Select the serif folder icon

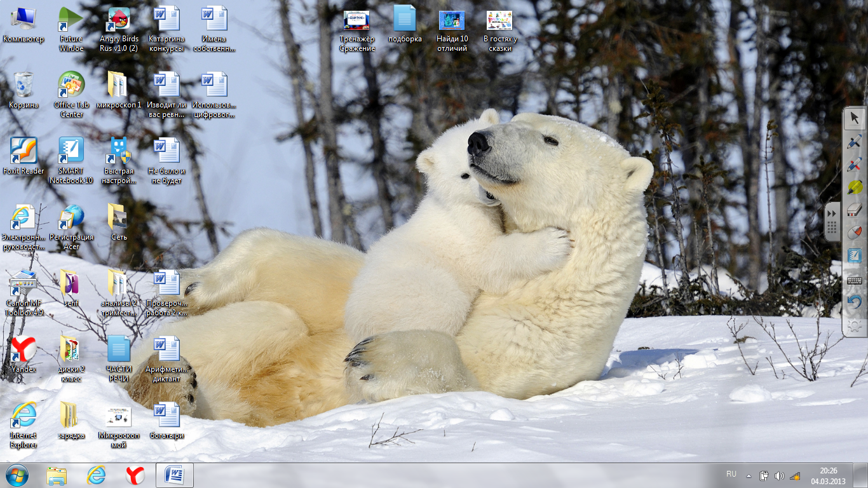click(x=71, y=288)
